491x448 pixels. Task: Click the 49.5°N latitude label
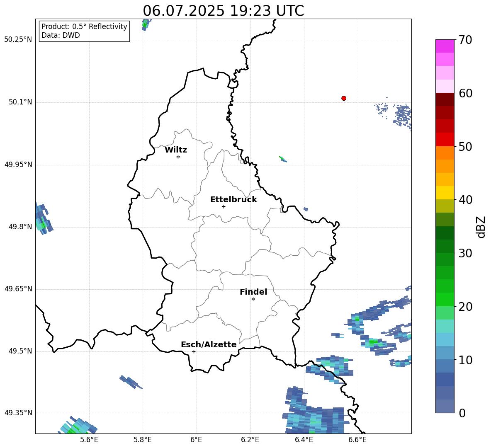[x=20, y=351]
